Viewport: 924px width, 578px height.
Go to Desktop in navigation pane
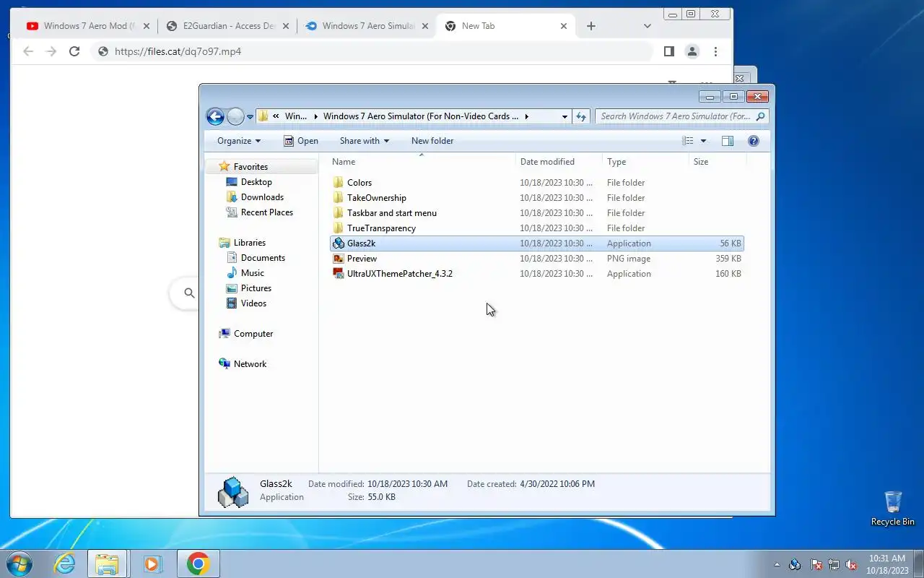(256, 182)
